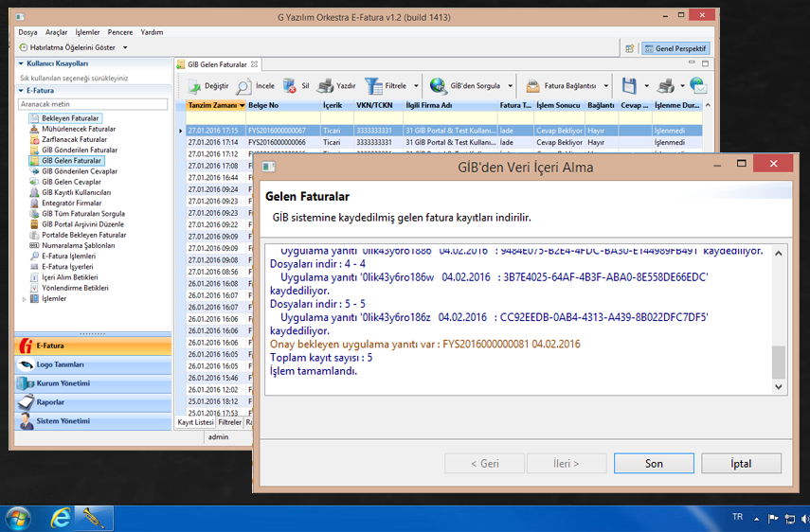810x532 pixels.
Task: Click the TR language indicator in tray
Action: [738, 517]
